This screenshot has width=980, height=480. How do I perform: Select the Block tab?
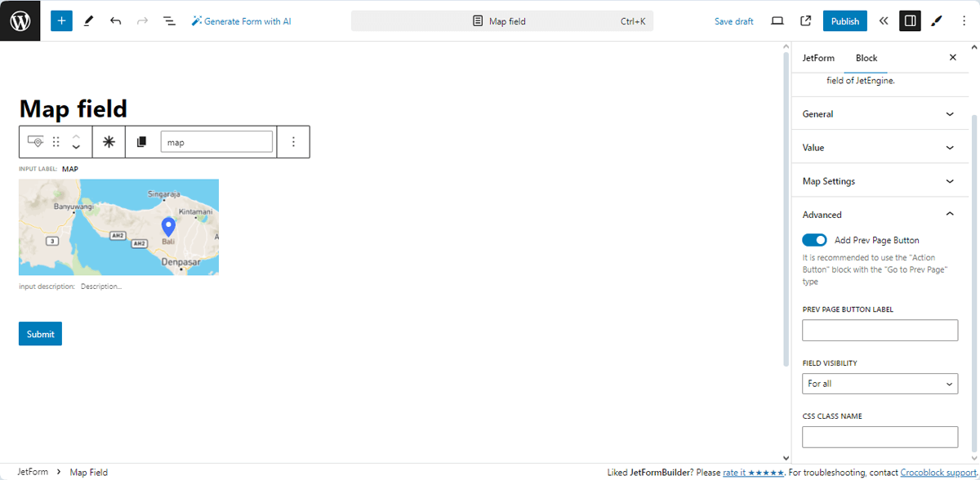(x=866, y=58)
